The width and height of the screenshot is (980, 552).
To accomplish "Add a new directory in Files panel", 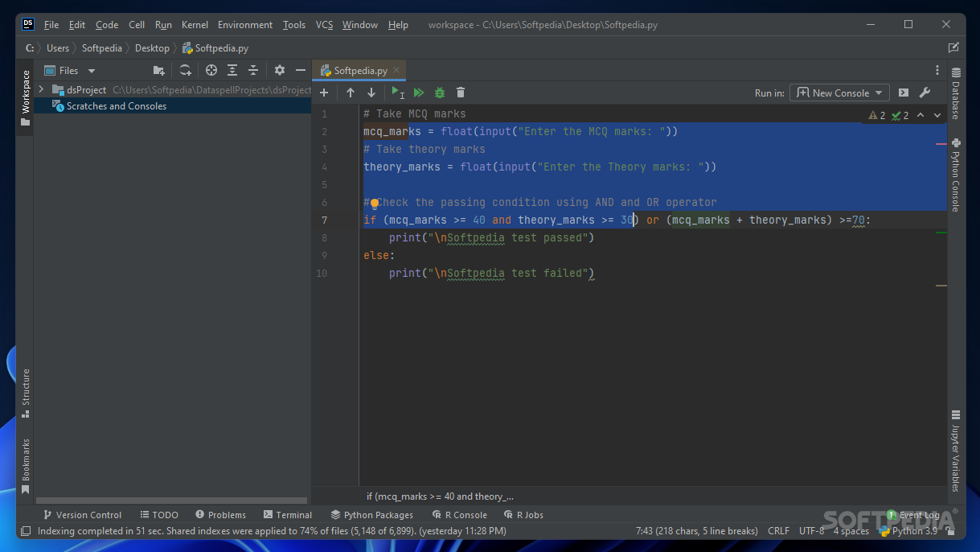I will pyautogui.click(x=159, y=71).
